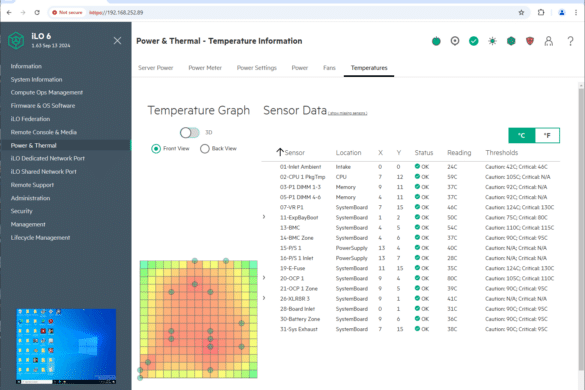This screenshot has height=390, width=585.
Task: Click the red security shield icon
Action: point(530,41)
